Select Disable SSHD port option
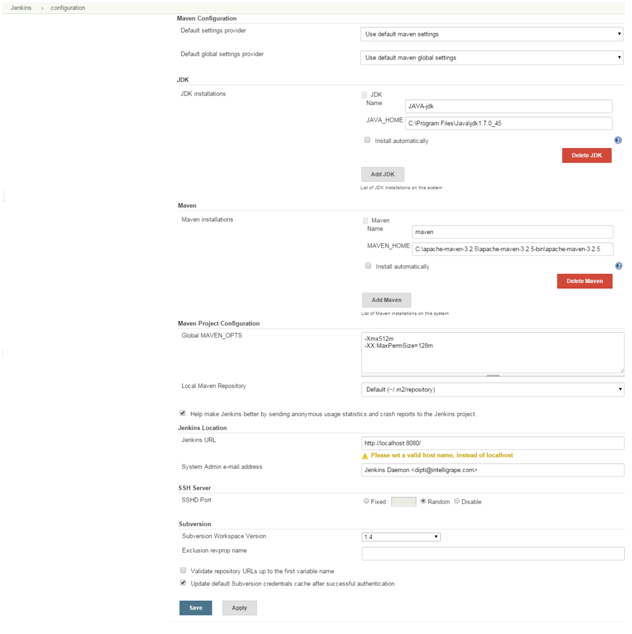The height and width of the screenshot is (634, 632). click(x=457, y=501)
